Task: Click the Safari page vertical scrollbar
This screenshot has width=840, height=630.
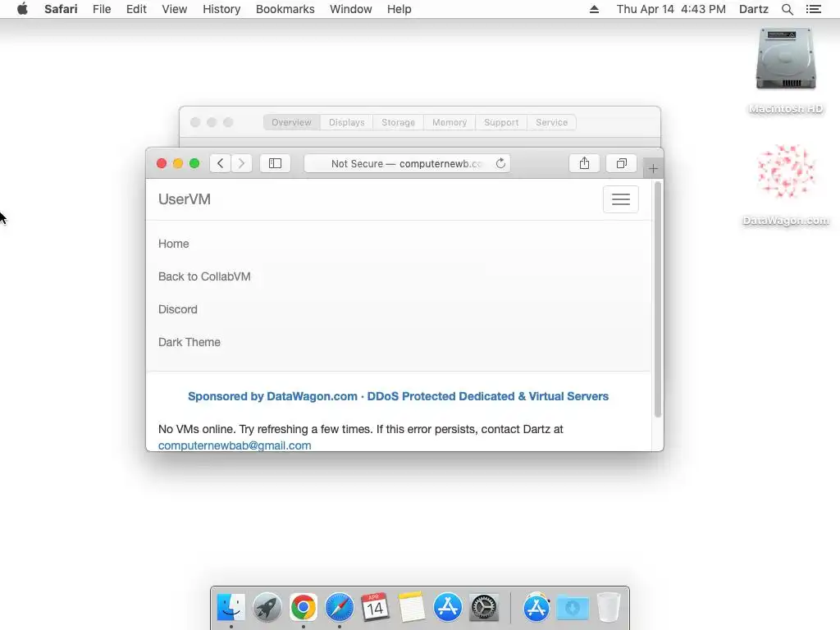Action: (x=658, y=299)
